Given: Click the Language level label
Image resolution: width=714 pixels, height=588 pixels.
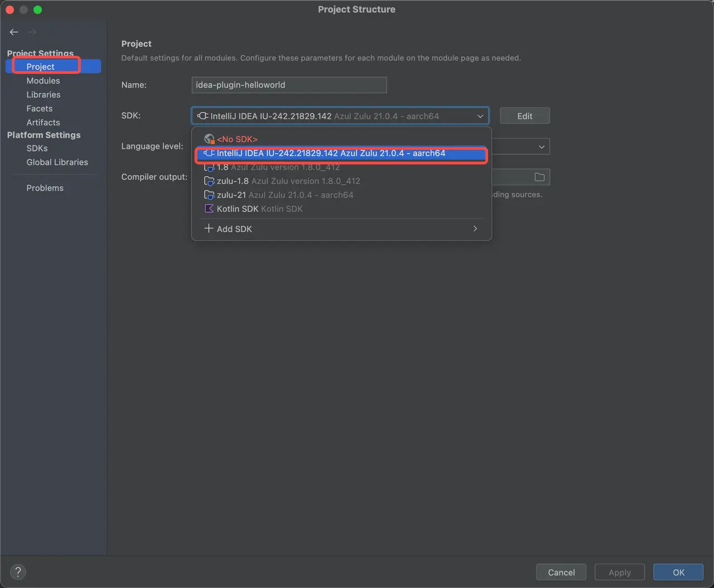Looking at the screenshot, I should (x=152, y=147).
